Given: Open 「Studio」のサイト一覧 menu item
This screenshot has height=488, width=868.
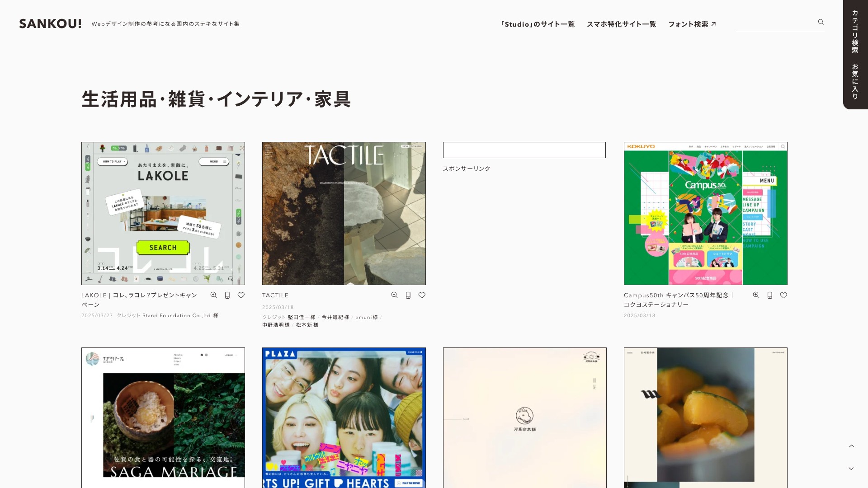Looking at the screenshot, I should (x=537, y=24).
